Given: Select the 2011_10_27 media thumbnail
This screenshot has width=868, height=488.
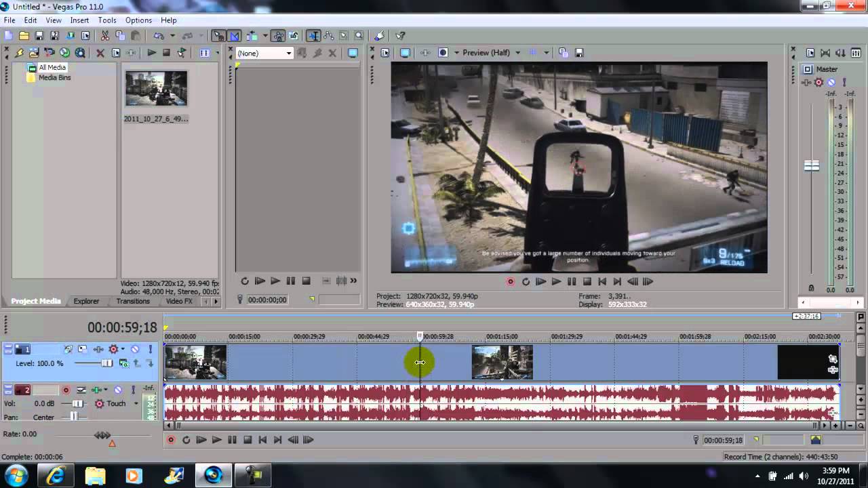Looking at the screenshot, I should point(156,88).
